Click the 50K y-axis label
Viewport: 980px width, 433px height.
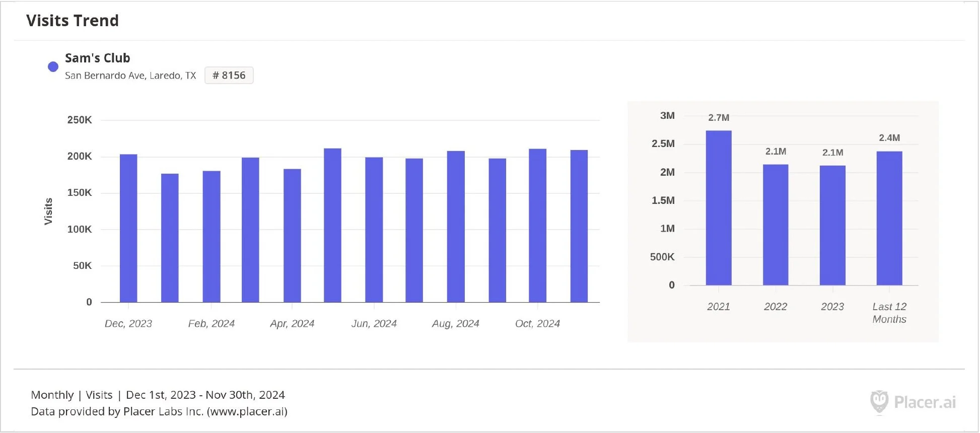[x=83, y=265]
